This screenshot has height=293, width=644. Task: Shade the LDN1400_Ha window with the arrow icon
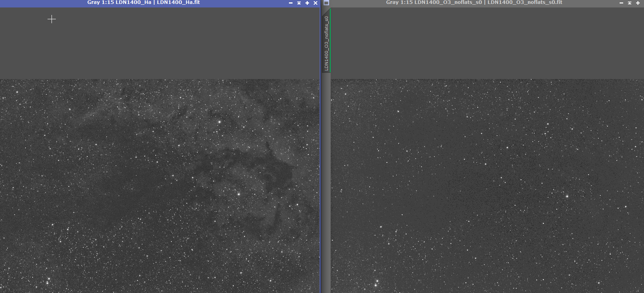[x=299, y=3]
